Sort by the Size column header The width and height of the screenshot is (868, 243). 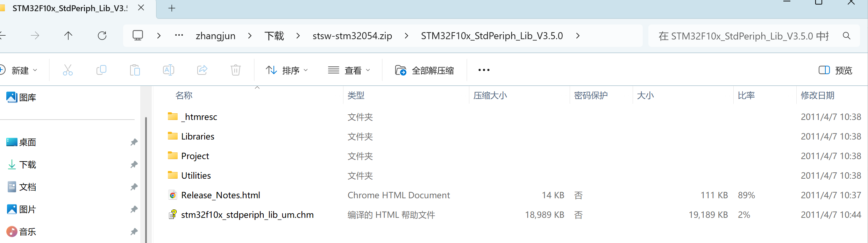point(646,95)
